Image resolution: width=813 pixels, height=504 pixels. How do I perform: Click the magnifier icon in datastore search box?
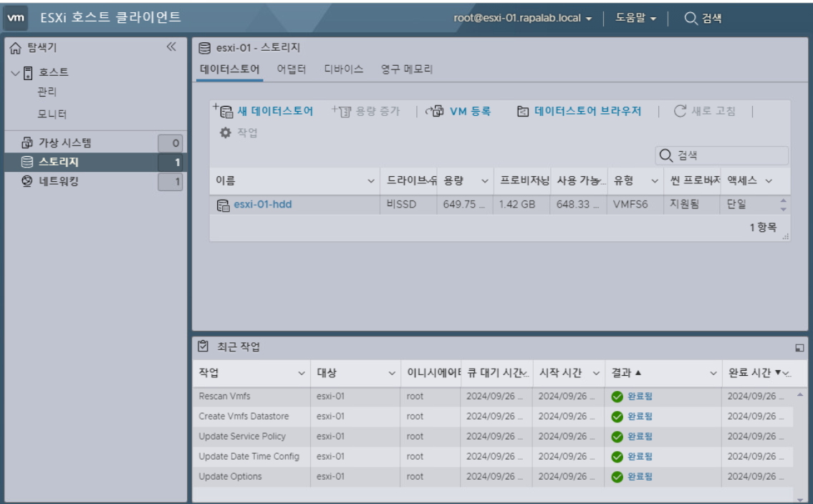pyautogui.click(x=665, y=155)
